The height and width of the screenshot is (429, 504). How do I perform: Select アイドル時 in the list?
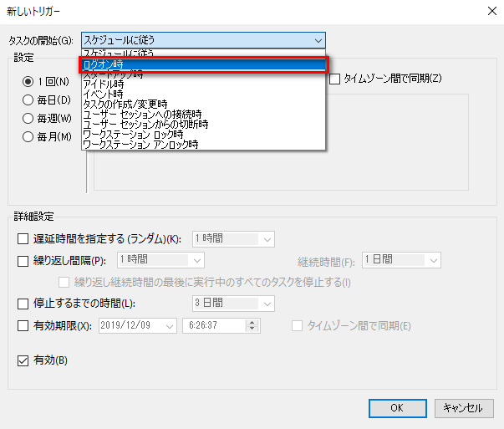tap(104, 84)
